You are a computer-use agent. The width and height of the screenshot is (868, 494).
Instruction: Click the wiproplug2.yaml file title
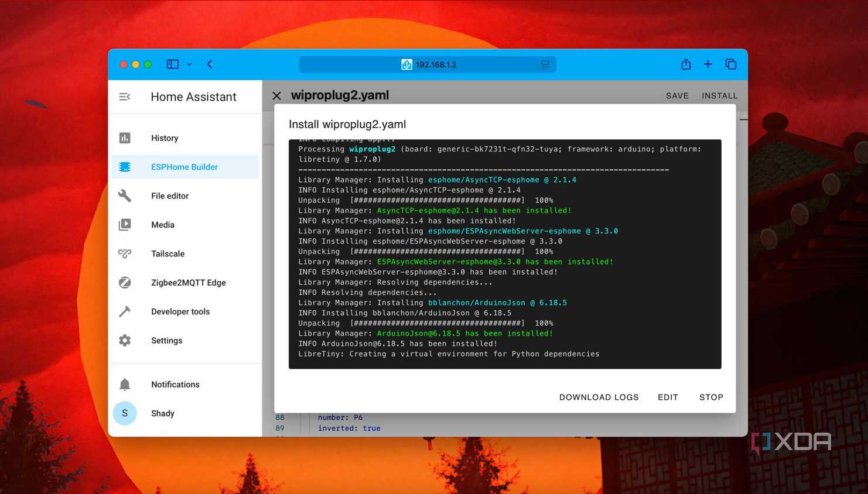click(x=340, y=95)
